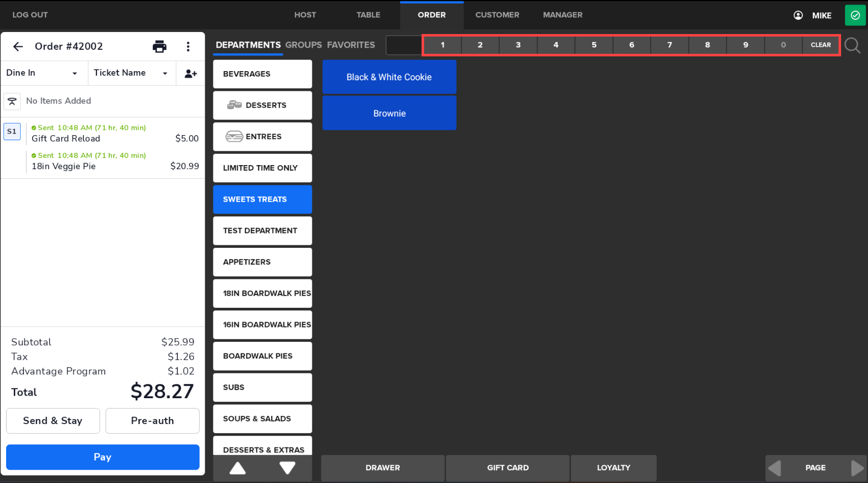This screenshot has width=868, height=483.
Task: Switch to the DEPARTMENTS view
Action: [248, 45]
